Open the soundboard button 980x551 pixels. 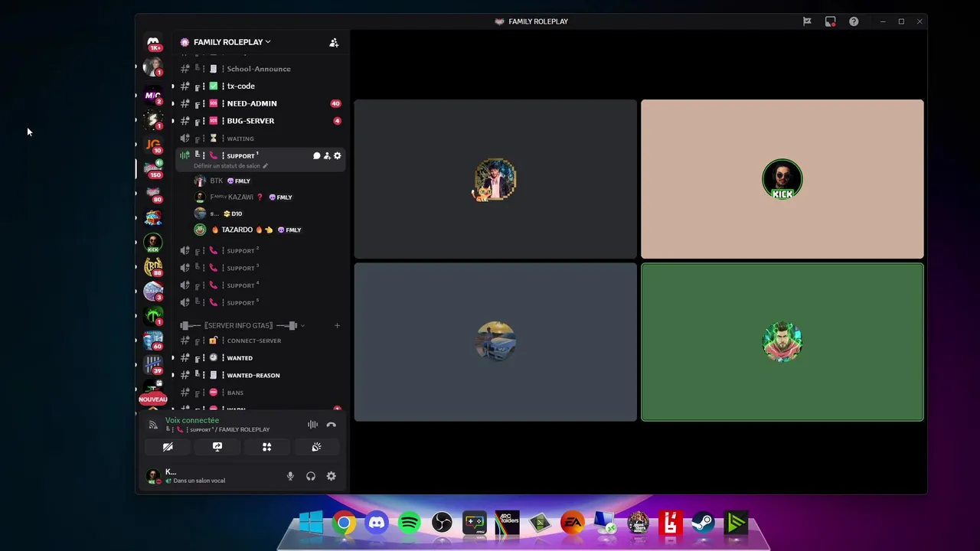tap(316, 447)
